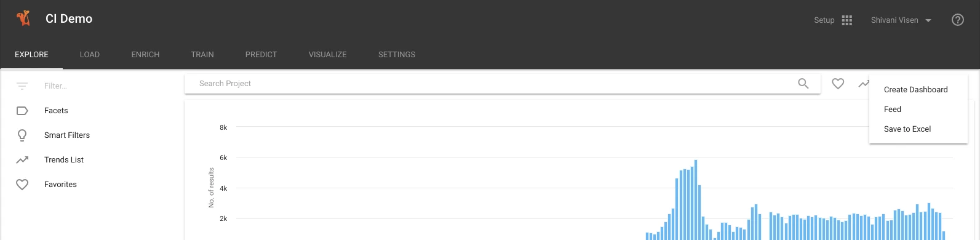The height and width of the screenshot is (240, 980).
Task: Click the heart favorite icon beside search bar
Action: [838, 84]
